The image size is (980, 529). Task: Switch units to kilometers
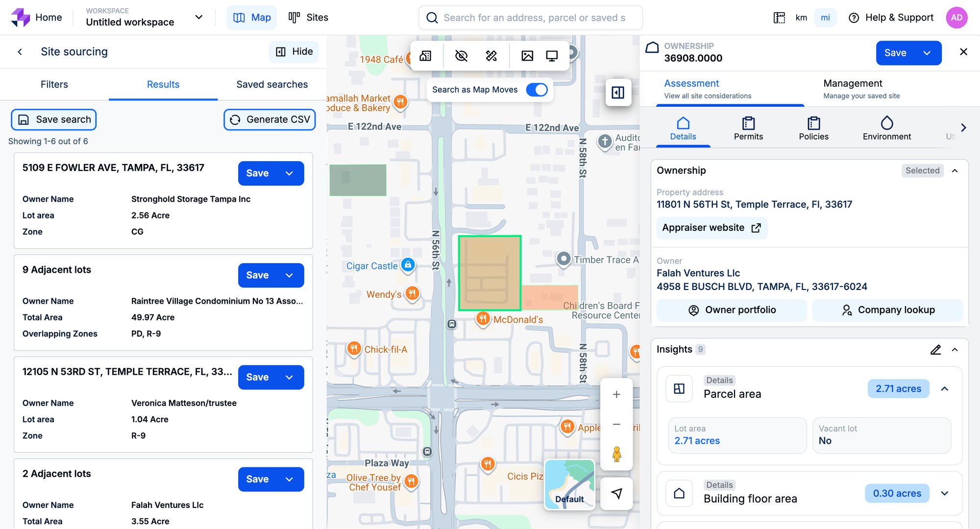pos(801,17)
